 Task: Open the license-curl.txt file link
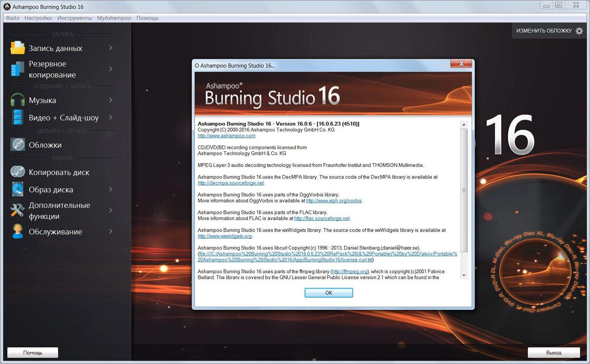pos(328,257)
